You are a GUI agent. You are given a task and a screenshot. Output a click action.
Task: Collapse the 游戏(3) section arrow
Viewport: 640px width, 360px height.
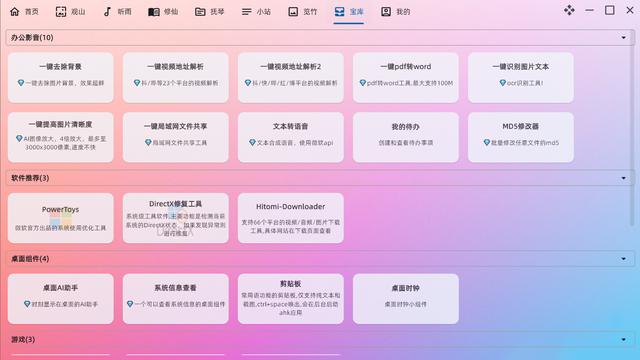click(x=623, y=340)
